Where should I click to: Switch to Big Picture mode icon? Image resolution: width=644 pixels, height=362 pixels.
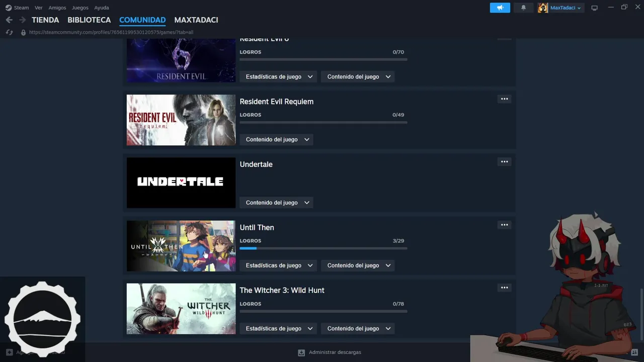click(594, 8)
